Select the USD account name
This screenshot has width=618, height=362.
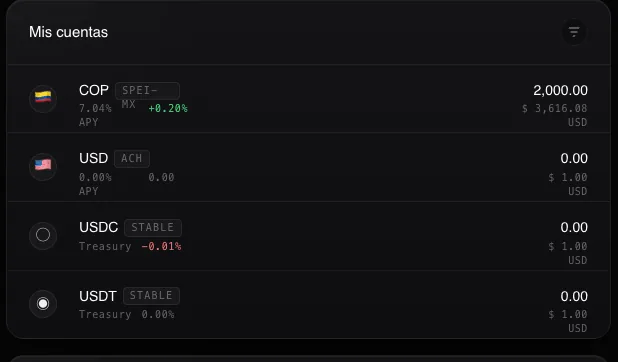click(93, 158)
